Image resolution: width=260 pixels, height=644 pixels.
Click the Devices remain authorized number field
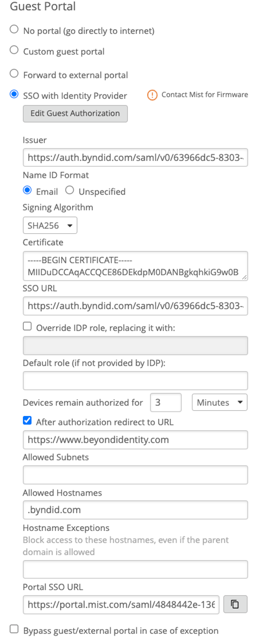click(166, 402)
